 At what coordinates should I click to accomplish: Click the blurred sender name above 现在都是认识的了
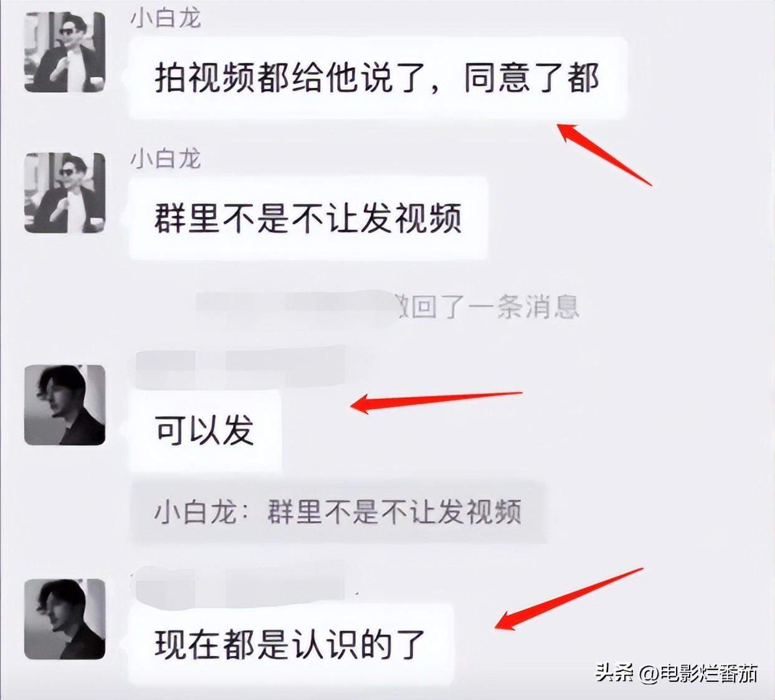[x=240, y=580]
